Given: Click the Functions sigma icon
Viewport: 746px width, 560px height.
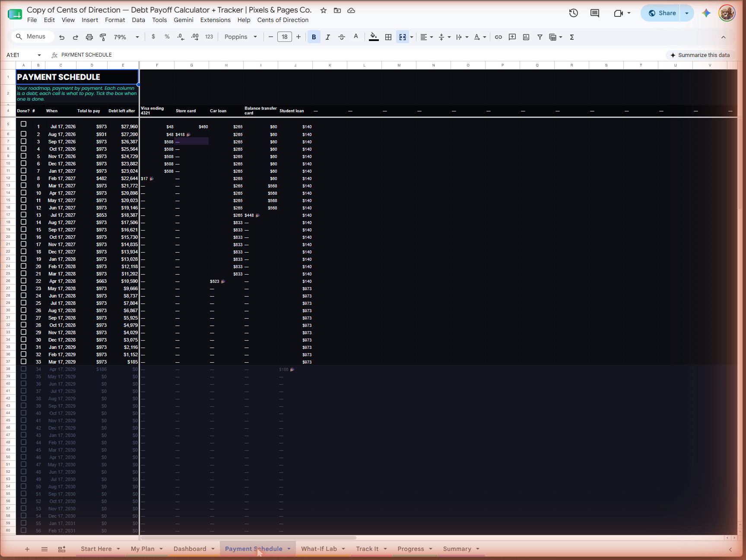Looking at the screenshot, I should click(572, 37).
